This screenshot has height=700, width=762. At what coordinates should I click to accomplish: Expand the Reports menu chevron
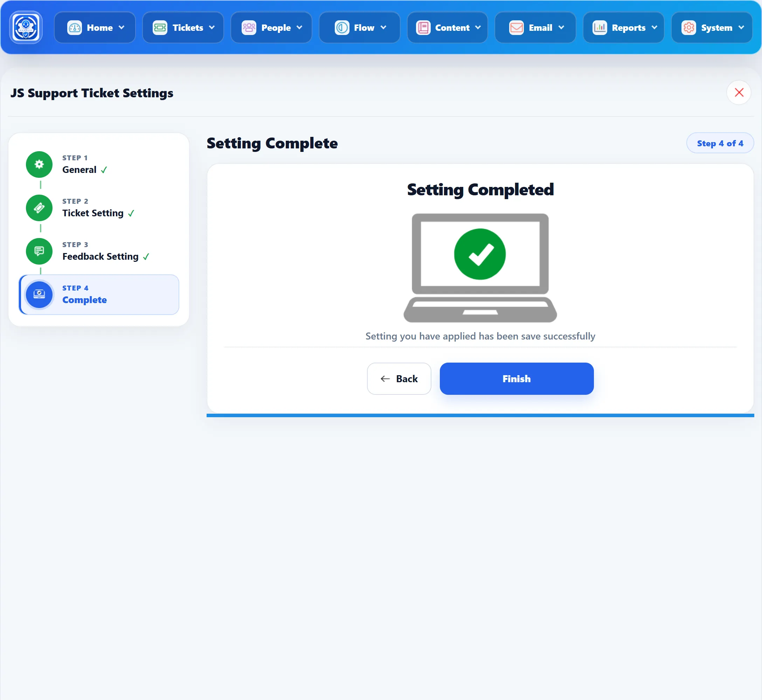click(654, 28)
